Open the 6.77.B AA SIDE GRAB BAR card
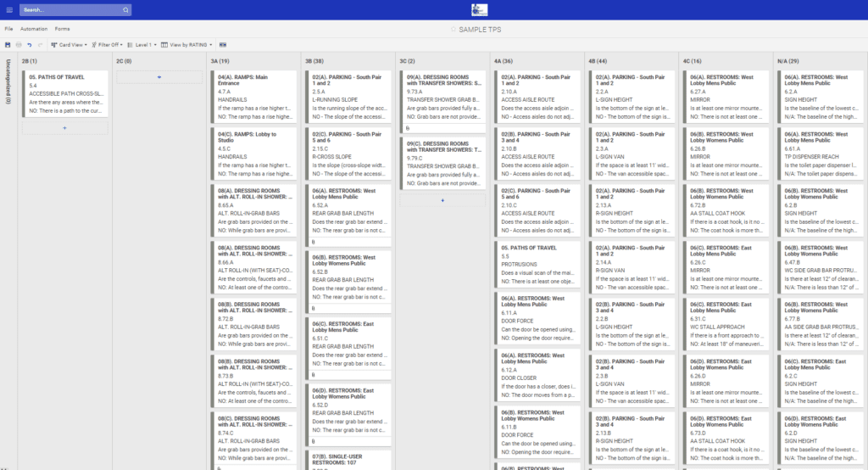This screenshot has height=470, width=868. 821,324
